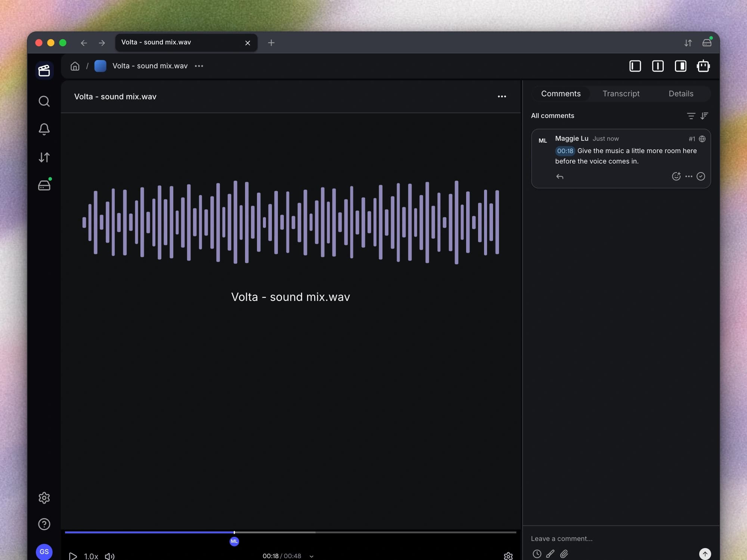
Task: Open the help question mark icon
Action: pos(44,524)
